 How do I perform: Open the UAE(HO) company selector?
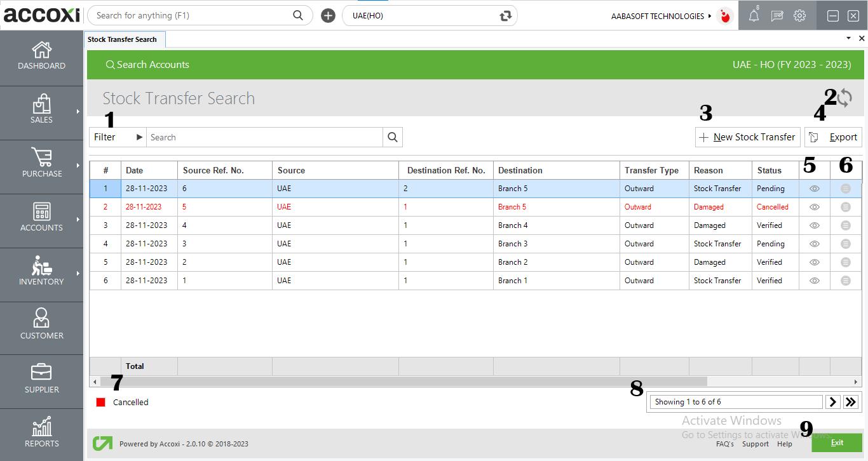point(430,15)
